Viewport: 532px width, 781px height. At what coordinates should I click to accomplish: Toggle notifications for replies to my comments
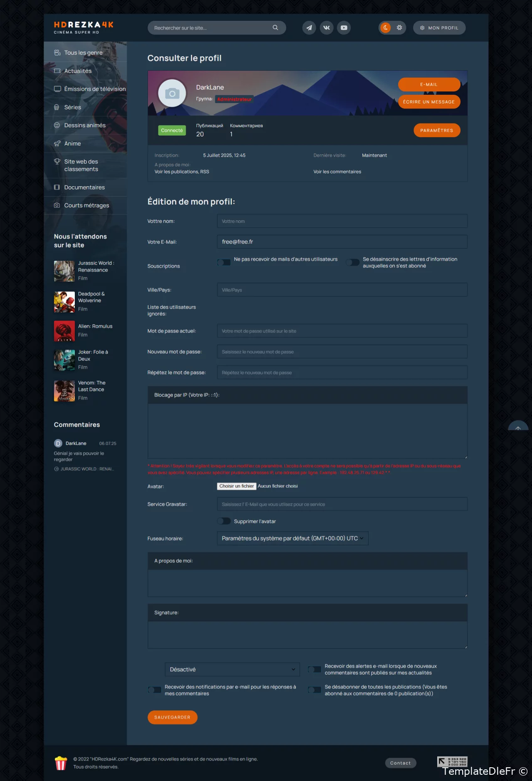(x=155, y=690)
